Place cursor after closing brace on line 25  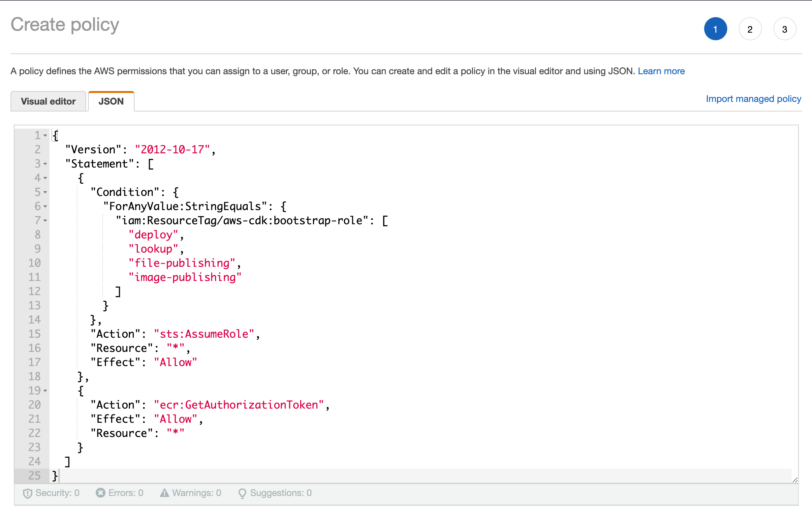[59, 476]
